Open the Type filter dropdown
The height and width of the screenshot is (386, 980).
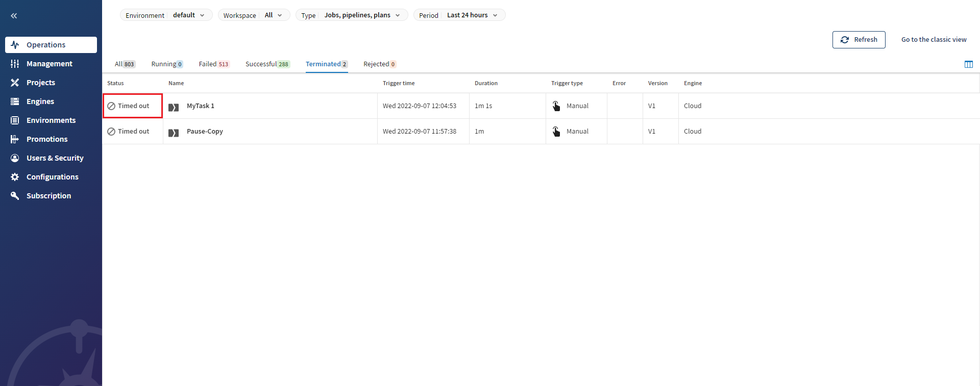click(352, 15)
